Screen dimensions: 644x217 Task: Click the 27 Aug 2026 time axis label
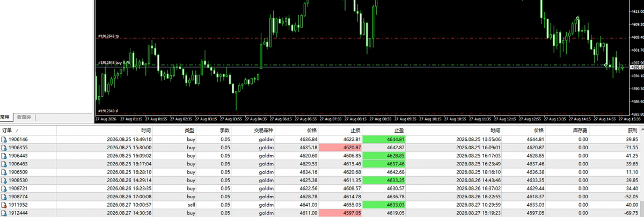(105, 119)
